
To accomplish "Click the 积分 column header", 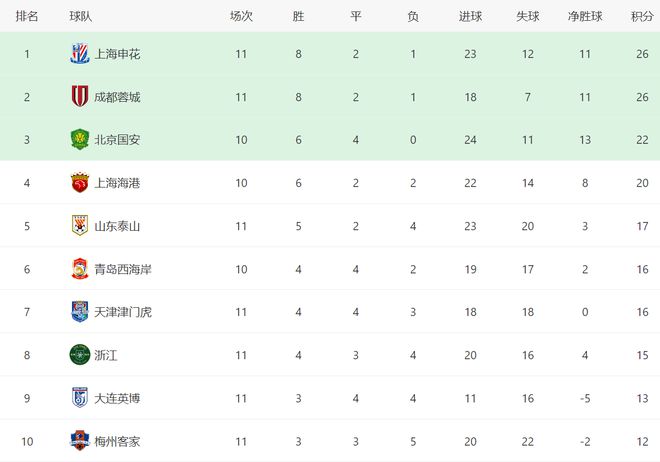I will click(x=643, y=16).
